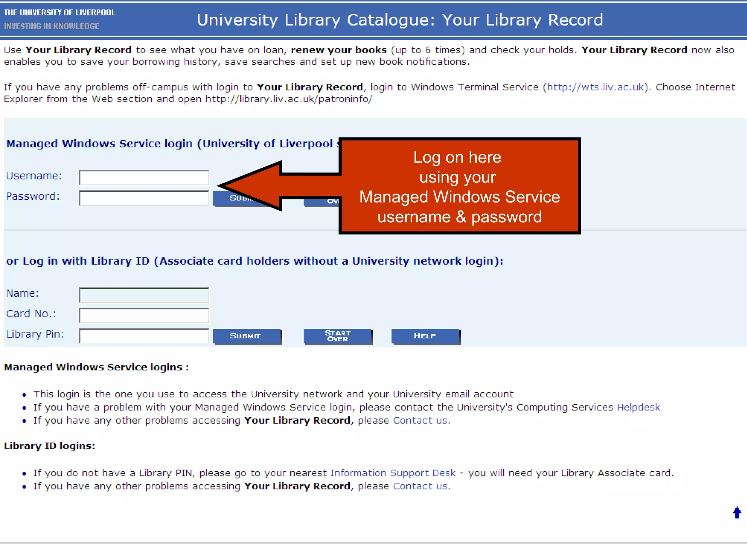Click the Library Pin input field
This screenshot has width=747, height=560.
pos(144,336)
